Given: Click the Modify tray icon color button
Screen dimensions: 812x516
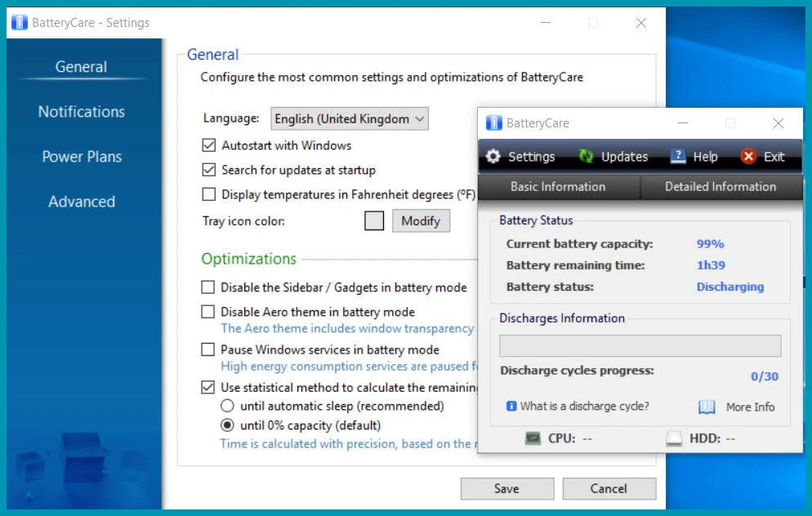Looking at the screenshot, I should [x=421, y=221].
